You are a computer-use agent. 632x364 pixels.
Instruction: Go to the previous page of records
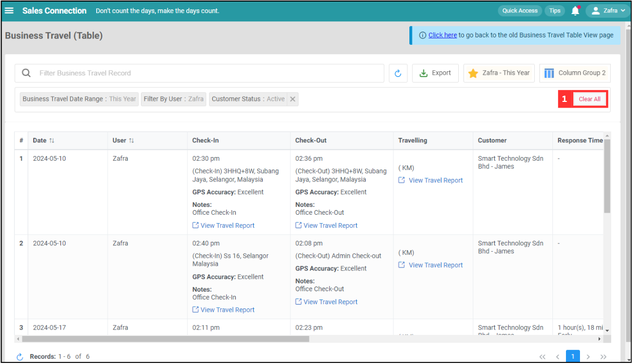coord(558,357)
